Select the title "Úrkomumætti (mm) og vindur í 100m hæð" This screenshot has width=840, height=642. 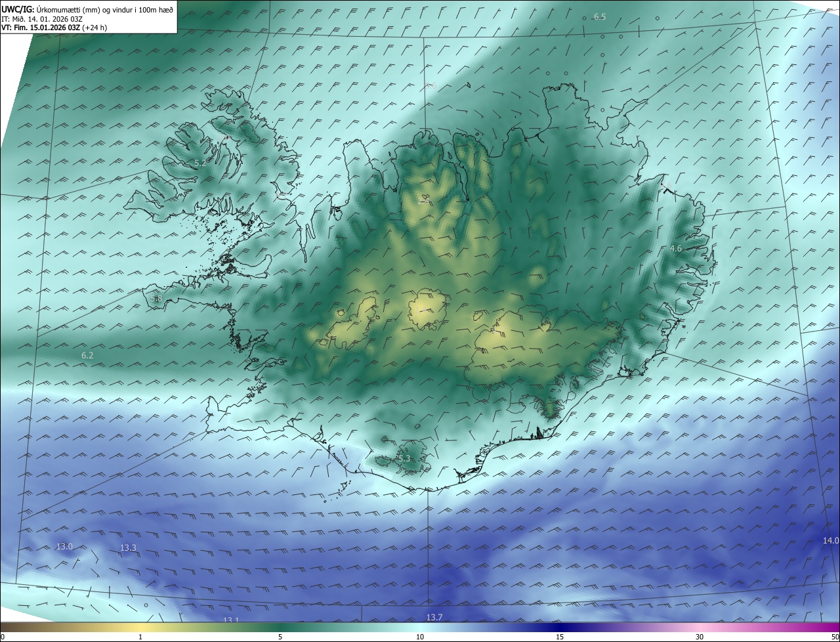[x=105, y=9]
